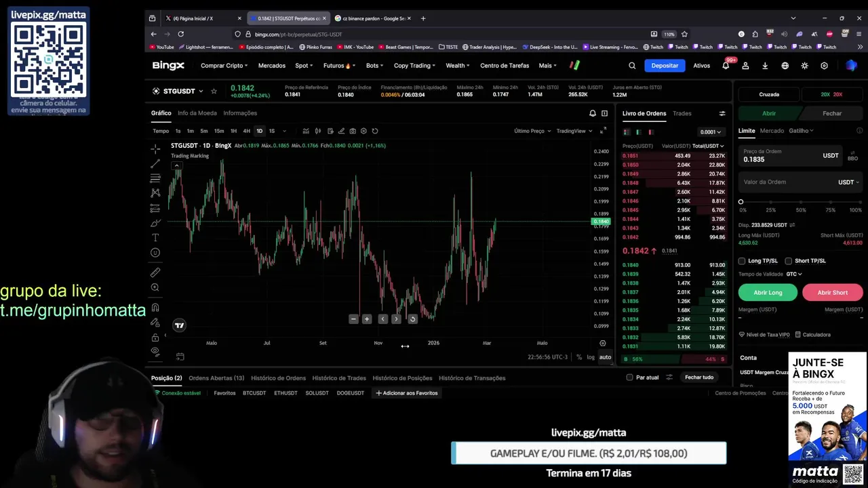Tick the Par atual checkbox
This screenshot has height=488, width=868.
tap(629, 378)
